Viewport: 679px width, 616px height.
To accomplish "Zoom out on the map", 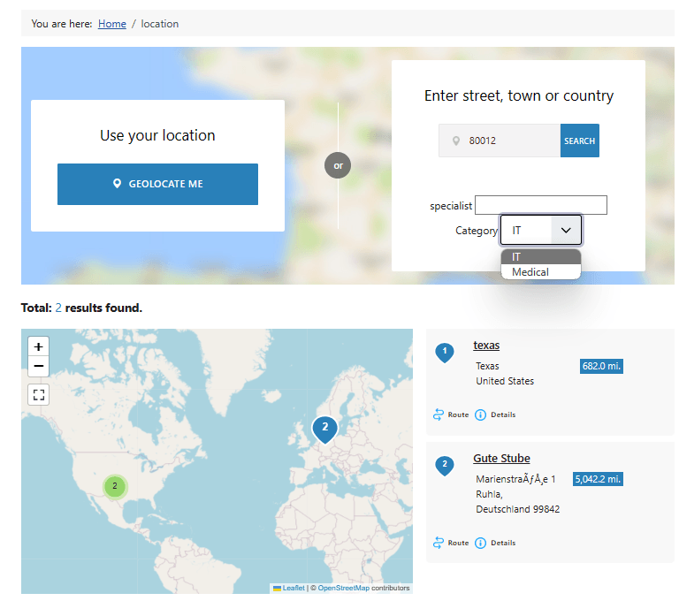I will tap(38, 366).
